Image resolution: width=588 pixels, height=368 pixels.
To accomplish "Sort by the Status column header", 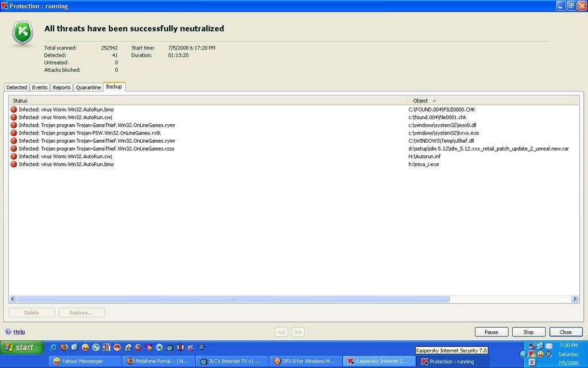I will coord(208,101).
